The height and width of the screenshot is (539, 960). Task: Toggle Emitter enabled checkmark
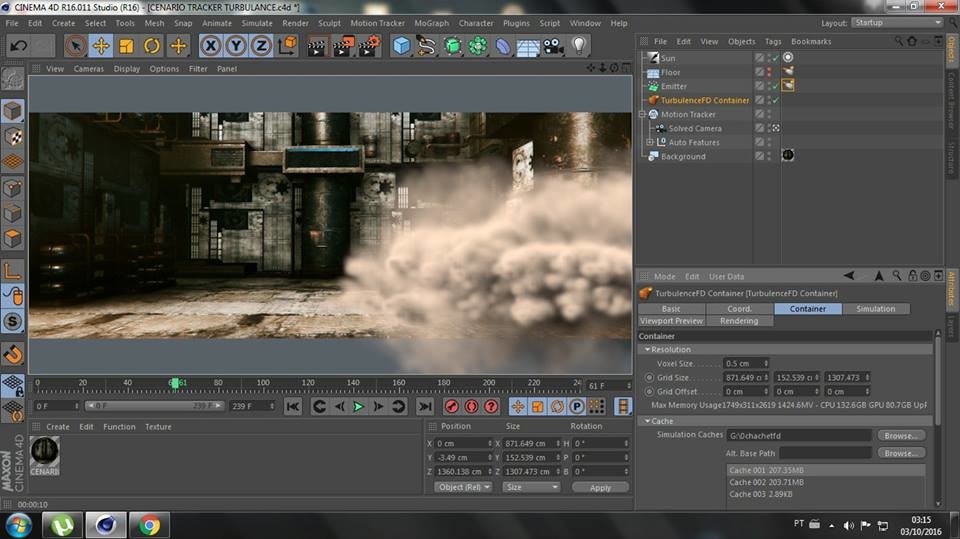[x=776, y=86]
